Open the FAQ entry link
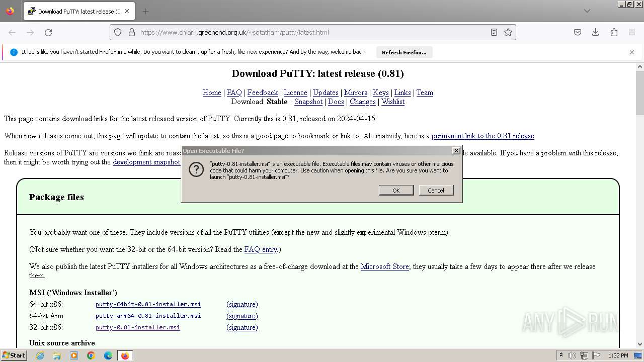Image resolution: width=644 pixels, height=362 pixels. coord(261,249)
